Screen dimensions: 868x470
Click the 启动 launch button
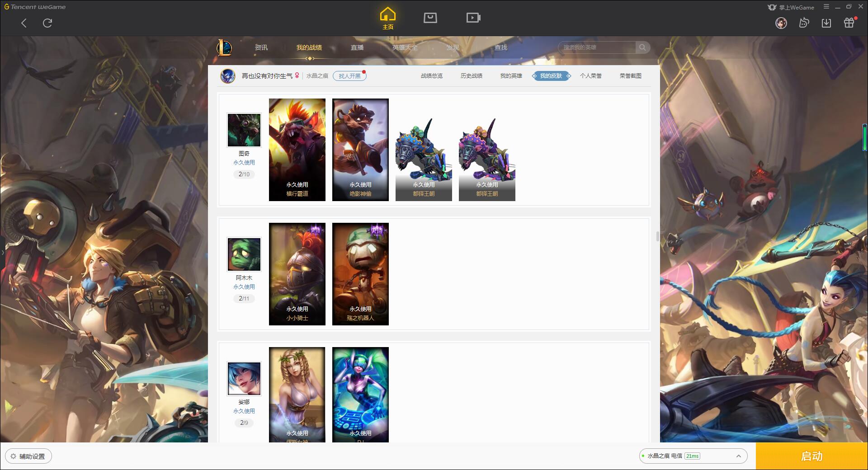pyautogui.click(x=812, y=456)
